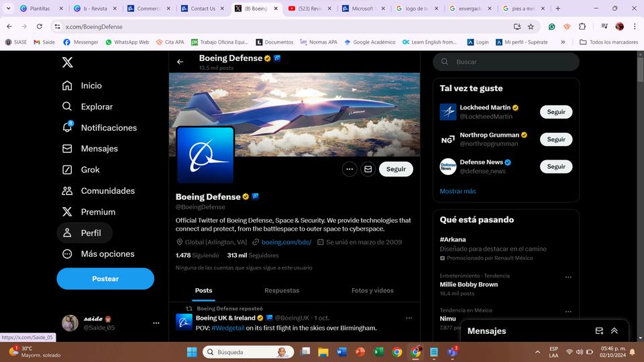This screenshot has height=362, width=644.
Task: Switch to Fotos y videos tab
Action: click(372, 290)
